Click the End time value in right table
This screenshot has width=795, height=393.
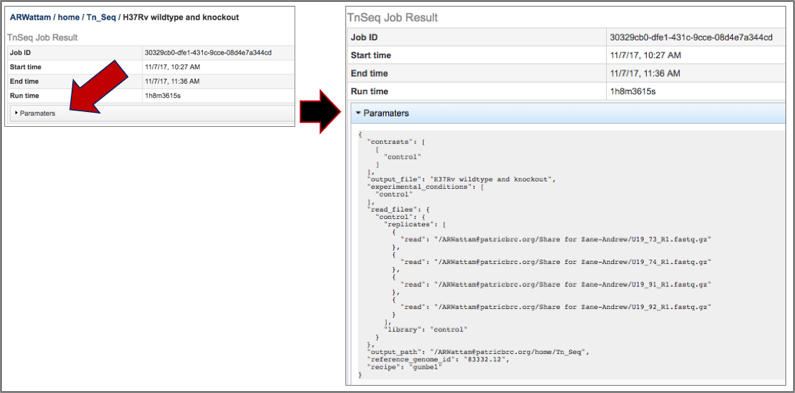click(645, 74)
